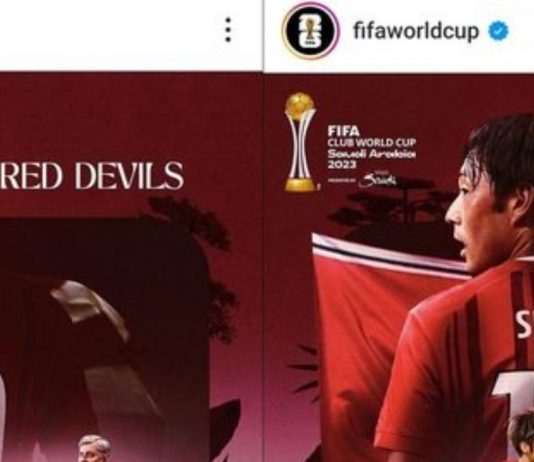Select the Saudi Arabia 2023 caption
Image resolution: width=534 pixels, height=462 pixels.
(x=372, y=159)
